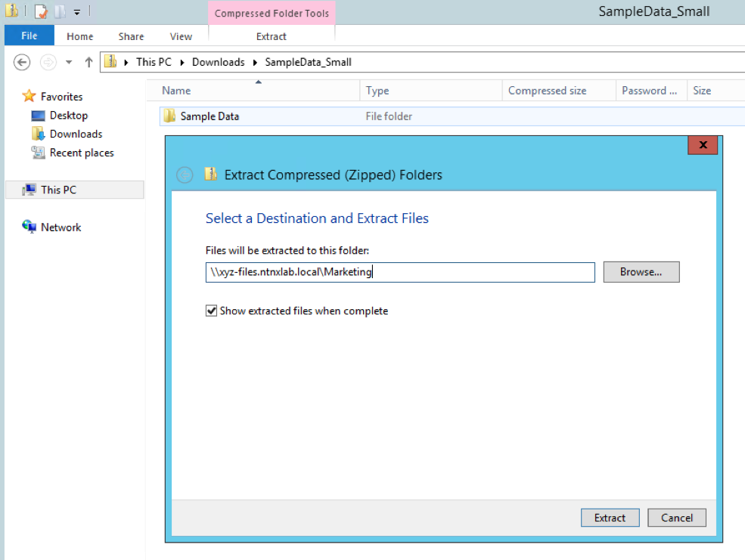Click the Properties quick access icon
Viewport: 745px width, 560px height.
42,11
